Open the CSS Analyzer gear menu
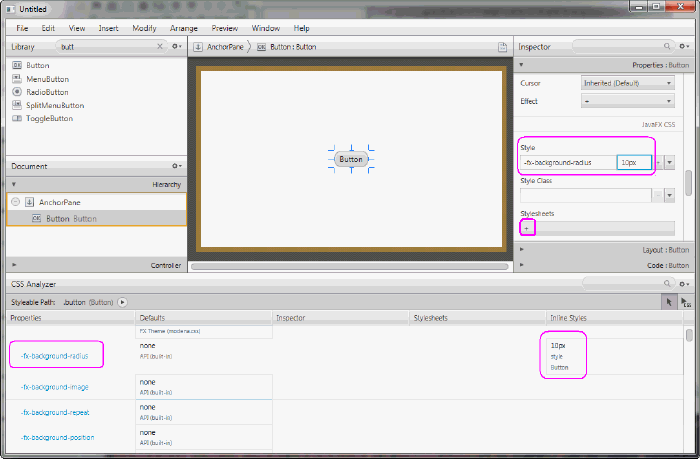The width and height of the screenshot is (700, 459). 684,284
